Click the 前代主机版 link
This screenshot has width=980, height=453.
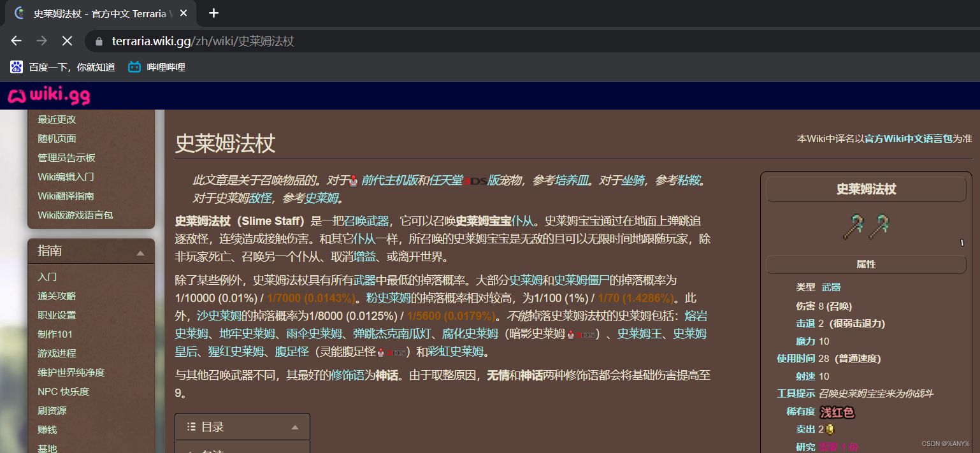tap(389, 180)
